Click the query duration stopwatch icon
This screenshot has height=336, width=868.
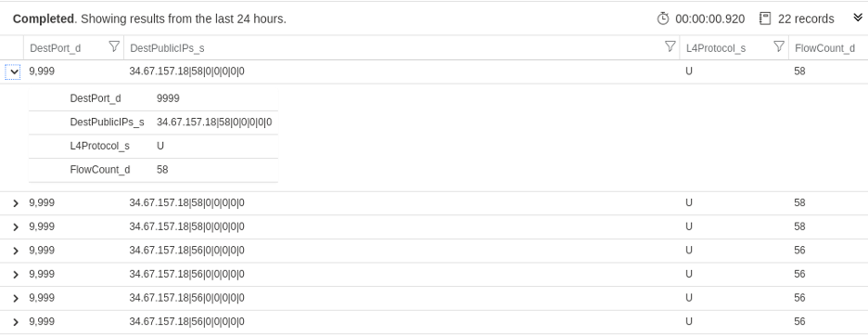[x=663, y=19]
